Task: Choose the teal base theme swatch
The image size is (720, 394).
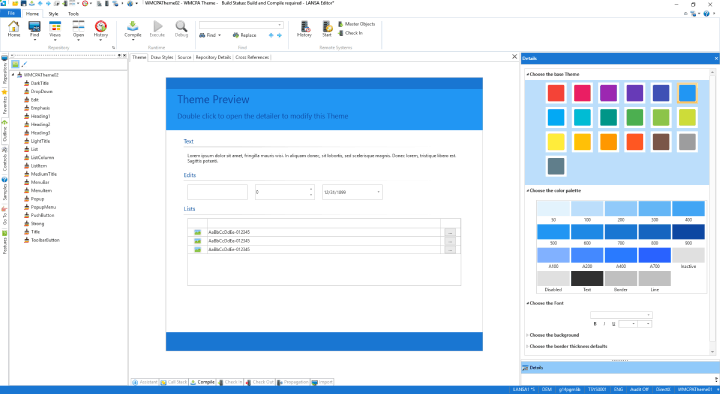Action: (x=608, y=118)
